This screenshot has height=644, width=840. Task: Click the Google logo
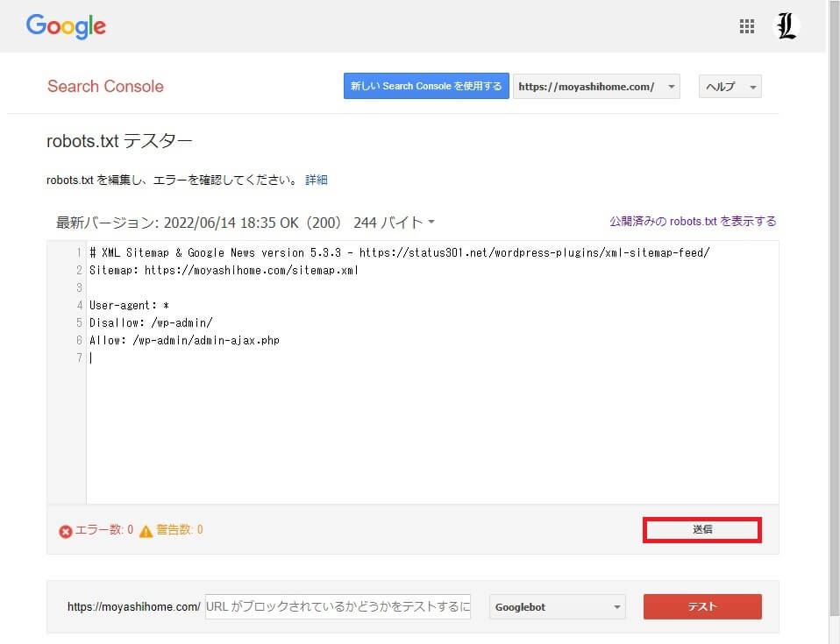[x=66, y=26]
